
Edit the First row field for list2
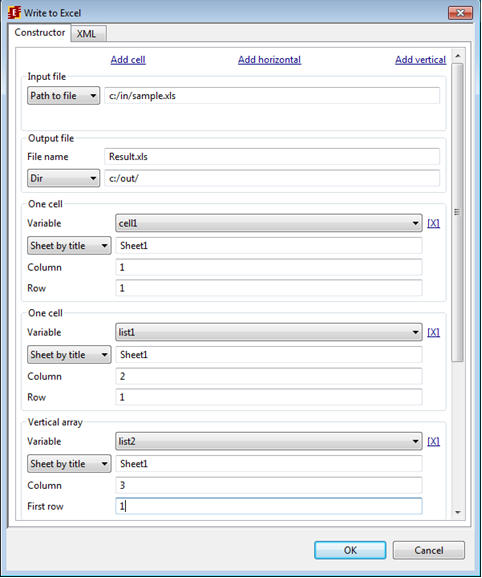(269, 506)
